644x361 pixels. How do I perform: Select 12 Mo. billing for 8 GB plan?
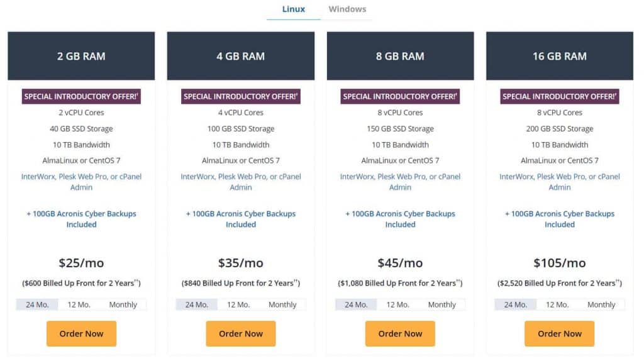(398, 304)
